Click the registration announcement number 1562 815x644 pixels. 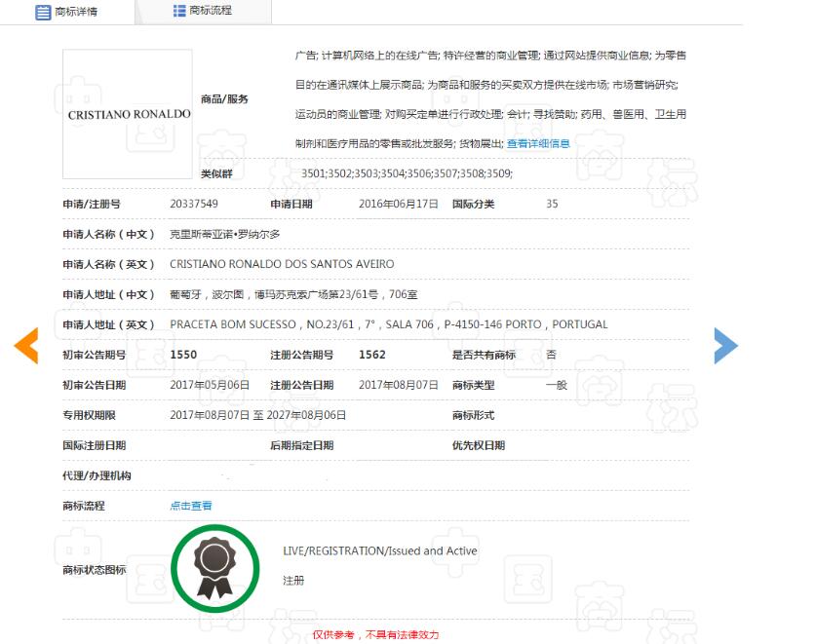click(372, 355)
